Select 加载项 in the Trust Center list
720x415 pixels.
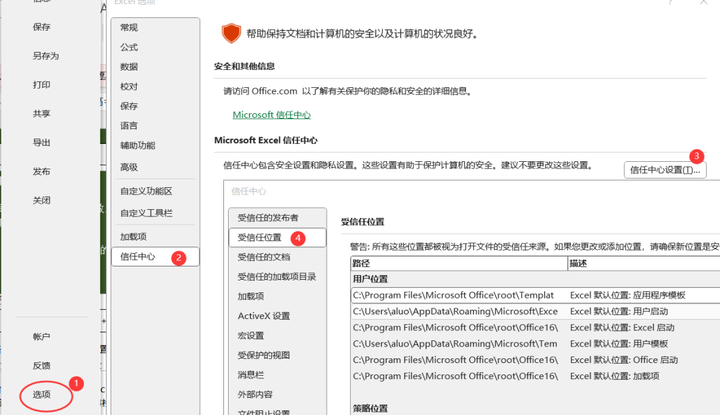(277, 297)
